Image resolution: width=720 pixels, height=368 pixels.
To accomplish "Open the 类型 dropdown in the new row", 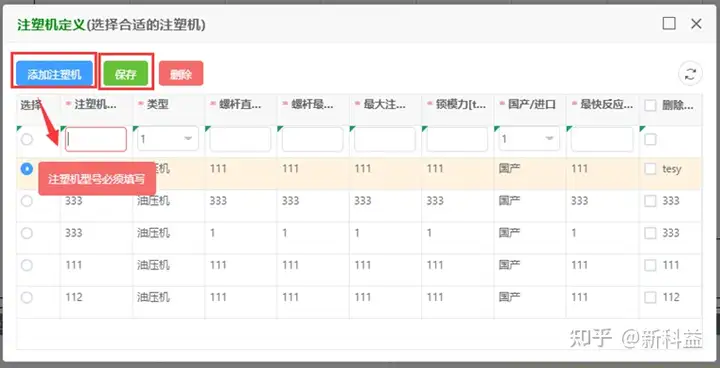I will click(168, 139).
